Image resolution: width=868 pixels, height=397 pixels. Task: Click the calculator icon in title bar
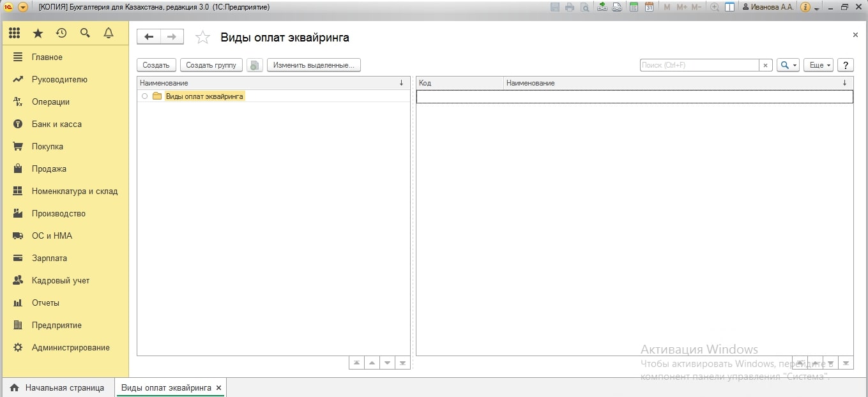click(634, 7)
